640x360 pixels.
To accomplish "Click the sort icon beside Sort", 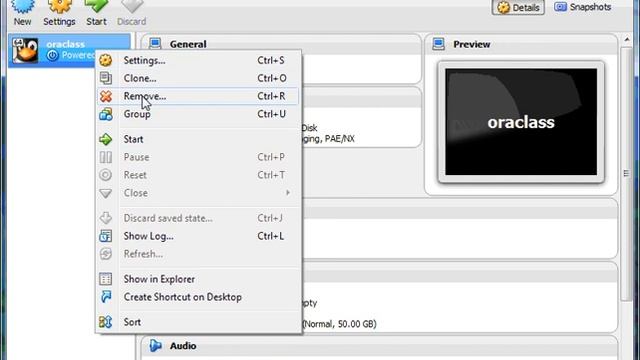I will click(106, 322).
